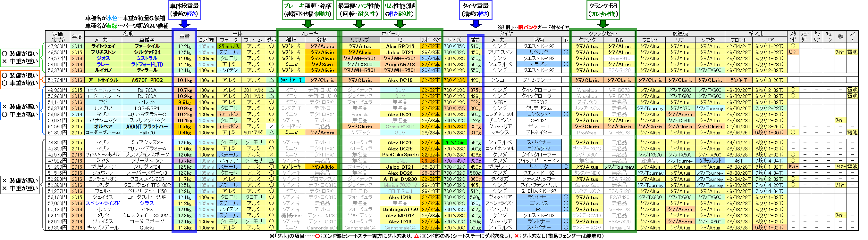Screen dimensions: 868x240
Task: Select the green tire size 26×1.5in
Action: 454,142
